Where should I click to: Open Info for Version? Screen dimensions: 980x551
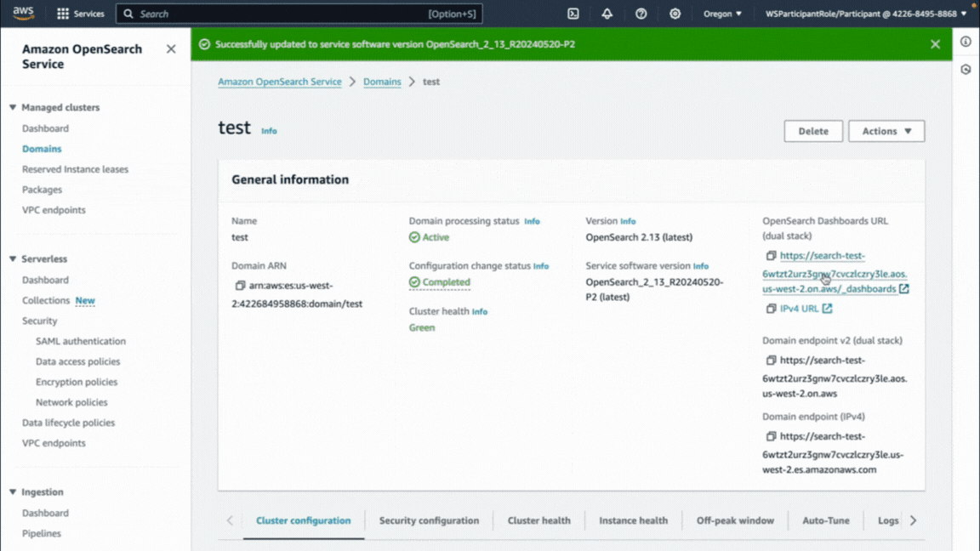point(628,221)
